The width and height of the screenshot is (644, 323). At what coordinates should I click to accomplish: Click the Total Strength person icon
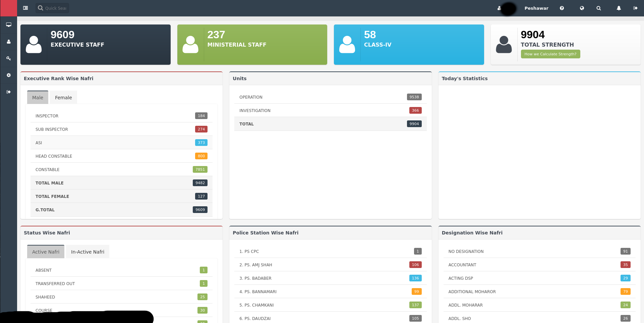click(504, 45)
